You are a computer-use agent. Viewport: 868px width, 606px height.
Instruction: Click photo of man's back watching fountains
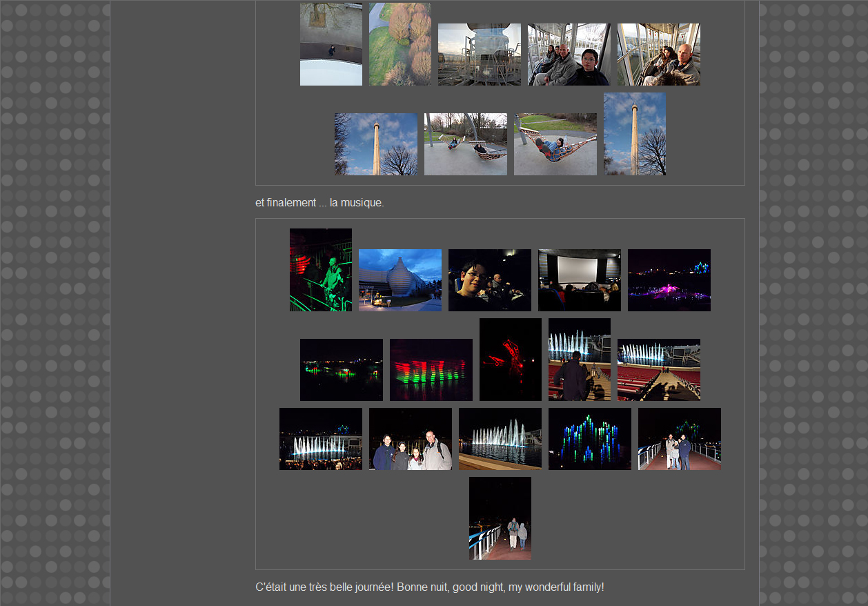[x=579, y=360]
